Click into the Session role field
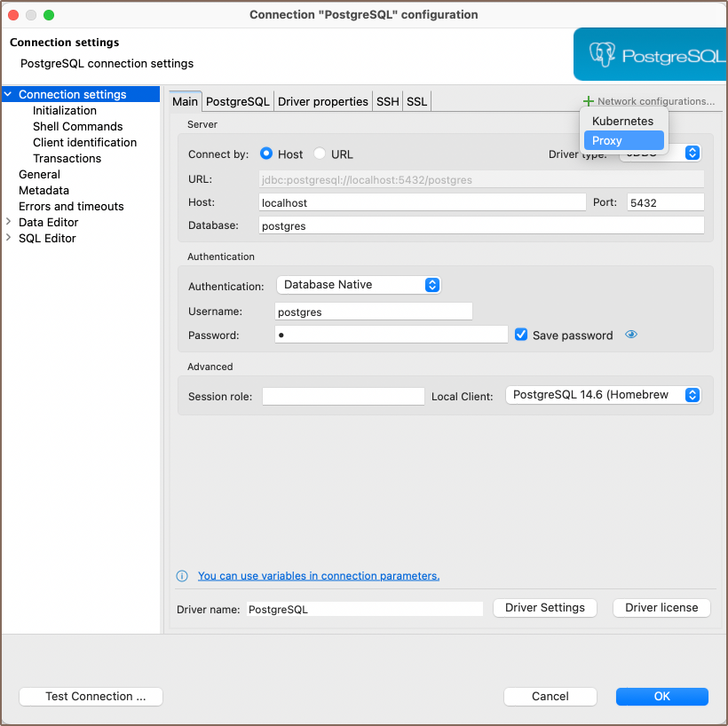This screenshot has height=726, width=728. 344,396
